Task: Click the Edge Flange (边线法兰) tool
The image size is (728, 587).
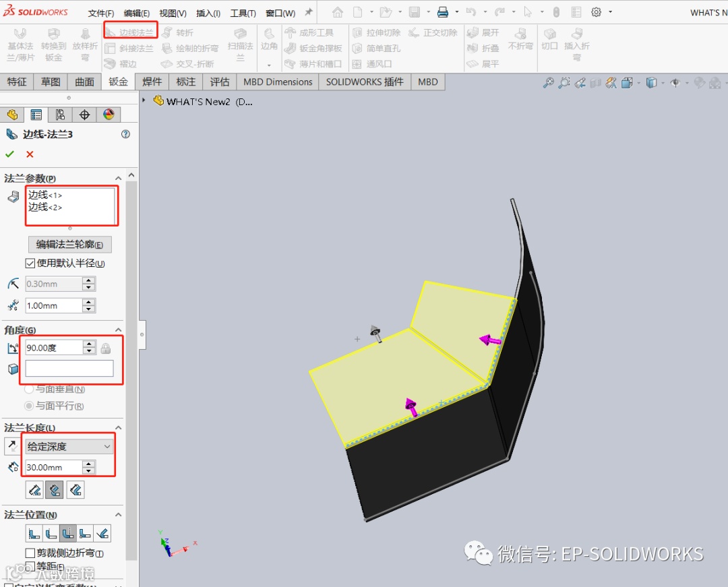Action: 129,32
